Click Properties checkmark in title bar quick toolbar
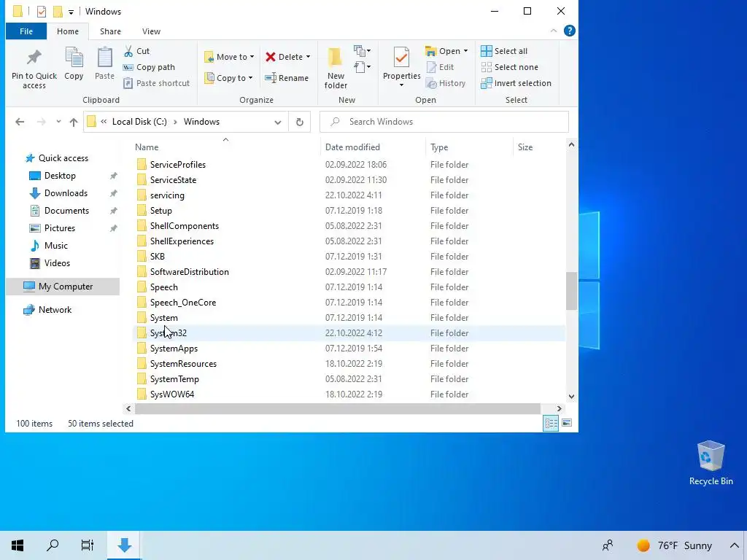 [x=42, y=12]
